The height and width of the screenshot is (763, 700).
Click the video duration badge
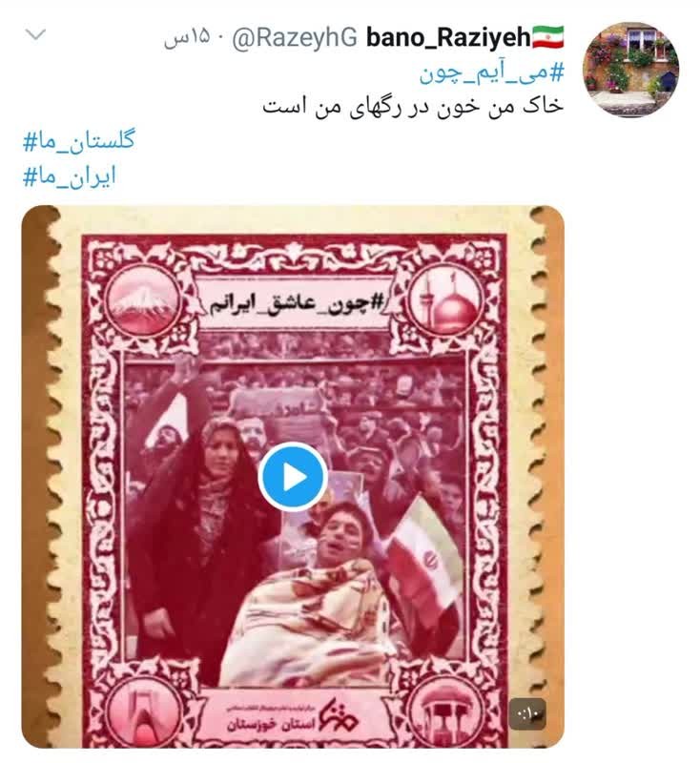point(527,714)
